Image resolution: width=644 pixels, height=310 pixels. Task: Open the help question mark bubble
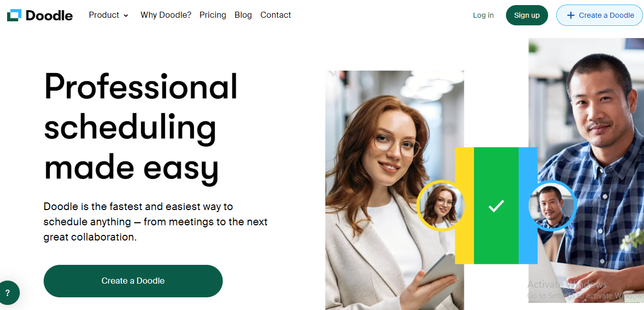[x=8, y=293]
